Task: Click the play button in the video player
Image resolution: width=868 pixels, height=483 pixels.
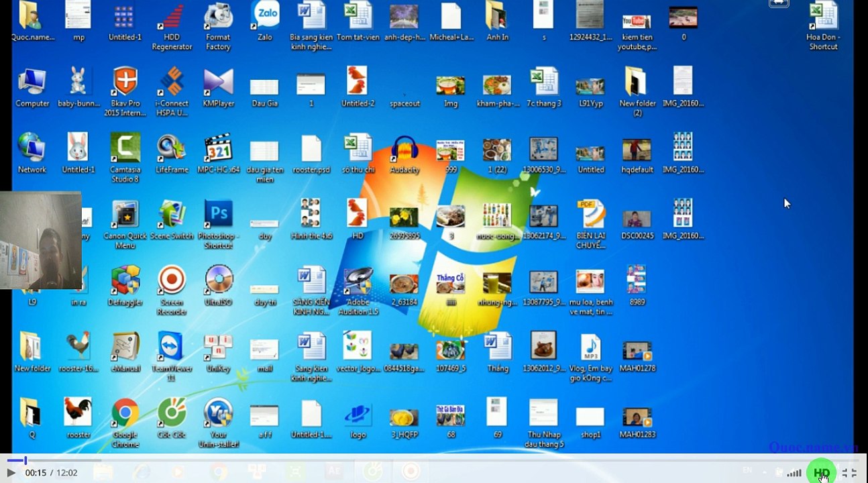Action: coord(11,473)
